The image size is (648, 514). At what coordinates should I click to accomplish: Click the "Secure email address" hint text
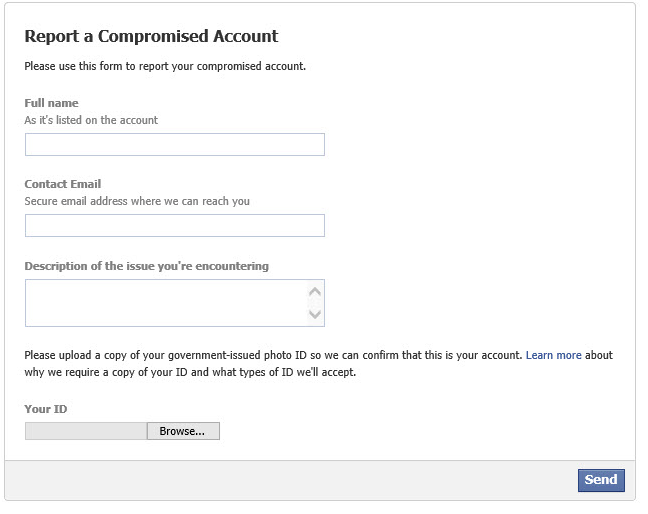click(x=137, y=201)
